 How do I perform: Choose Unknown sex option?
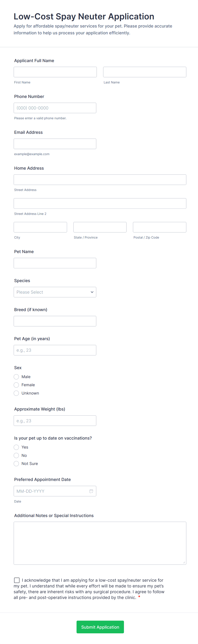pos(16,393)
